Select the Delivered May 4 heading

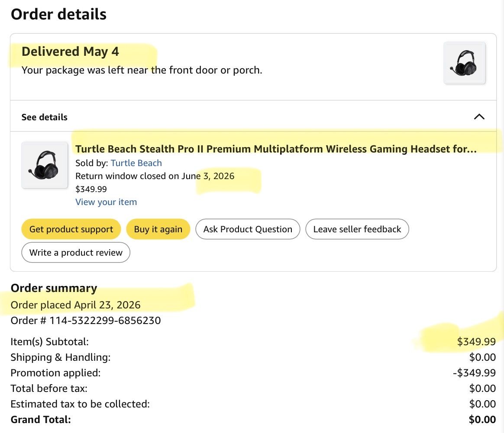[x=70, y=51]
